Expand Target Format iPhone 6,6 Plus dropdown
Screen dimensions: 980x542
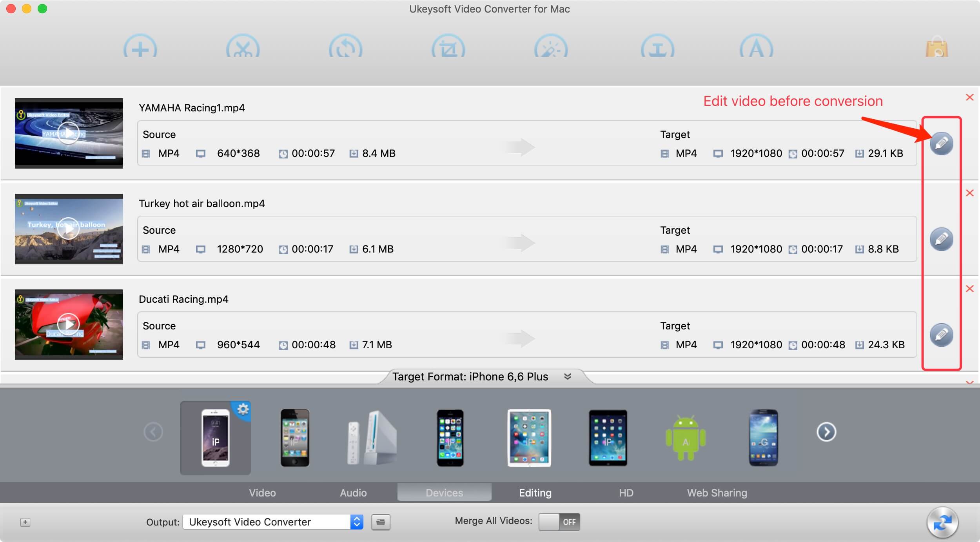(x=568, y=376)
